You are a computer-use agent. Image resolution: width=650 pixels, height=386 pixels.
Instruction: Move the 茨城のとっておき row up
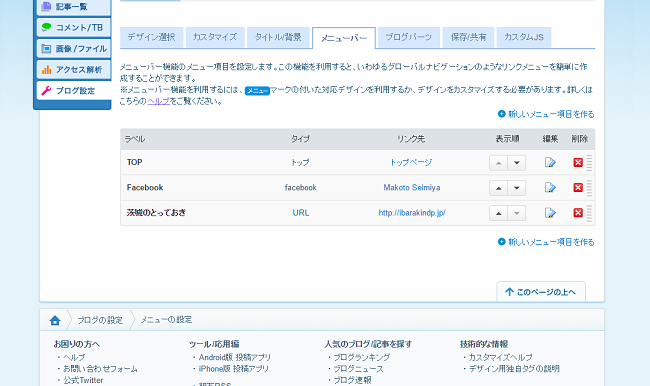click(498, 214)
